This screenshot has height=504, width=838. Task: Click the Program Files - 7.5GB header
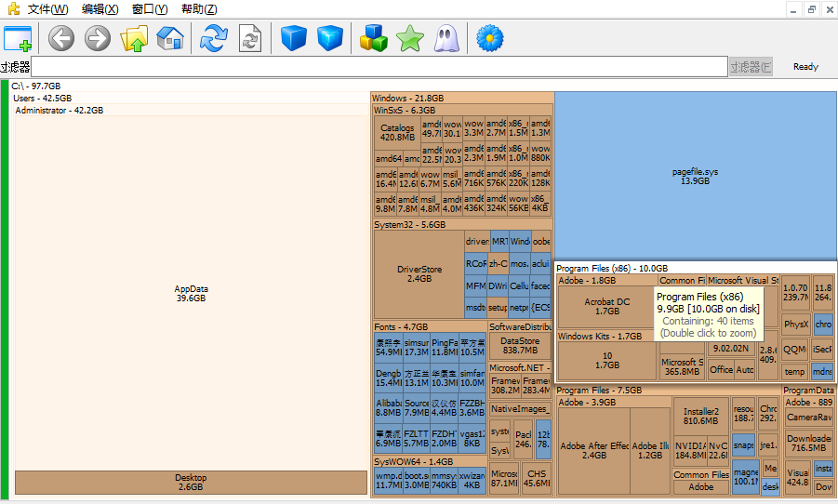pos(599,391)
